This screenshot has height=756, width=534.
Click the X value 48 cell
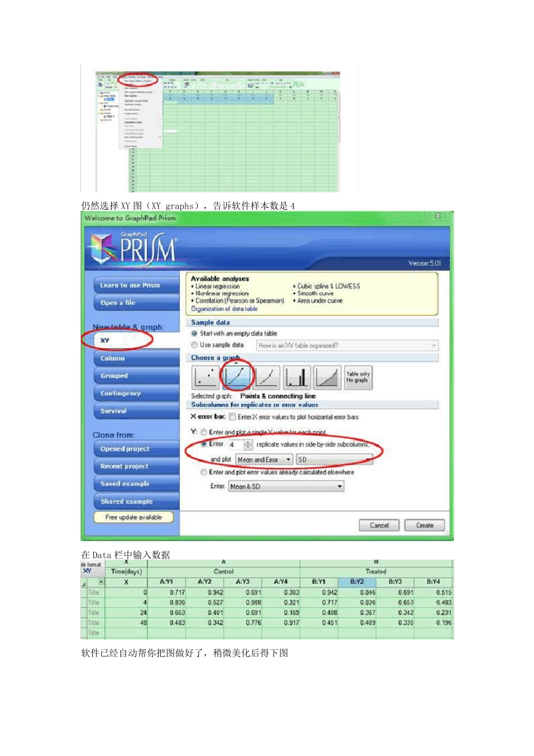tap(126, 623)
